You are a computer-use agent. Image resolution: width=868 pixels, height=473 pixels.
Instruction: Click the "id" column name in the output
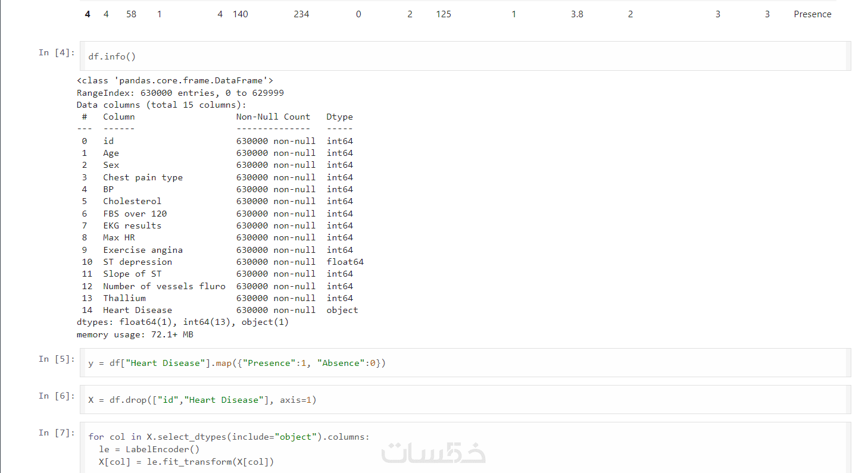click(108, 141)
